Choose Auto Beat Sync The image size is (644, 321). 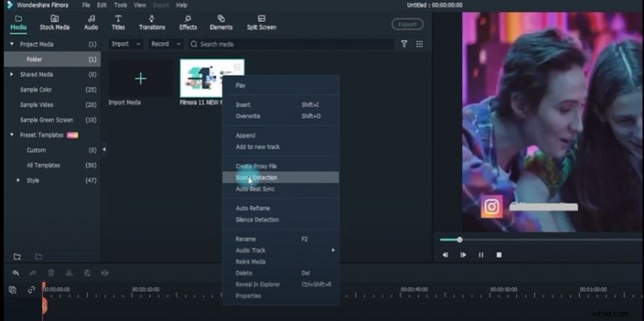point(280,189)
